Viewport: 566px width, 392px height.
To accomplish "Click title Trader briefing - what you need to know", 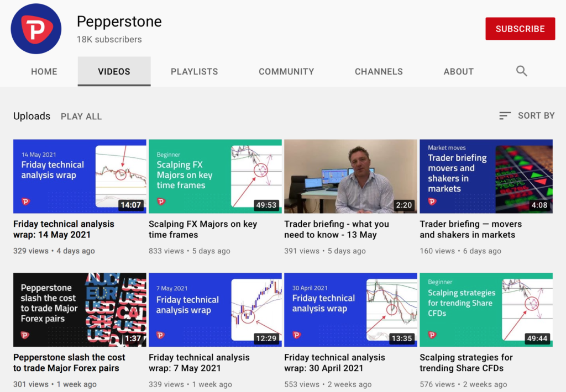I will [x=337, y=229].
